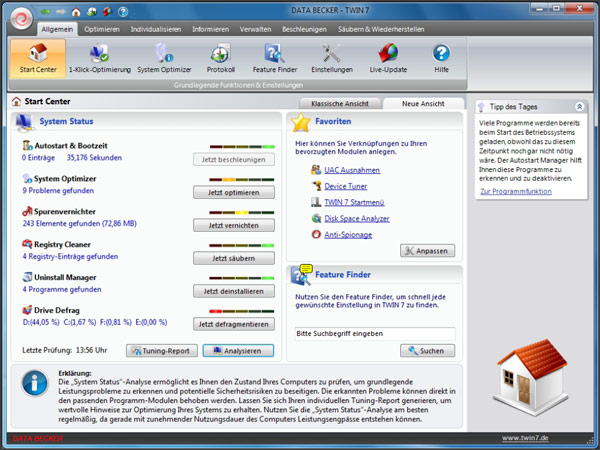Open the Protokoll tool
Viewport: 600px width, 450px height.
[220, 59]
